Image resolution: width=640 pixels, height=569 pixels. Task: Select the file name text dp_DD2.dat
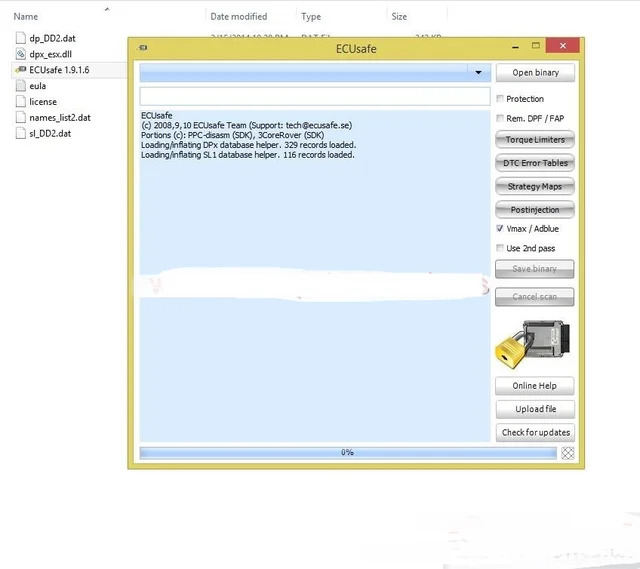pyautogui.click(x=52, y=38)
